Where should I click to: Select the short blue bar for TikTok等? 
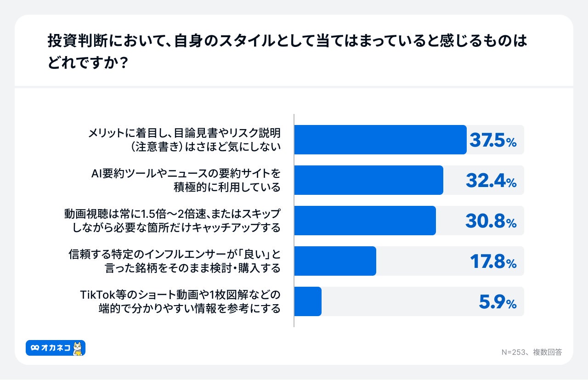click(308, 301)
